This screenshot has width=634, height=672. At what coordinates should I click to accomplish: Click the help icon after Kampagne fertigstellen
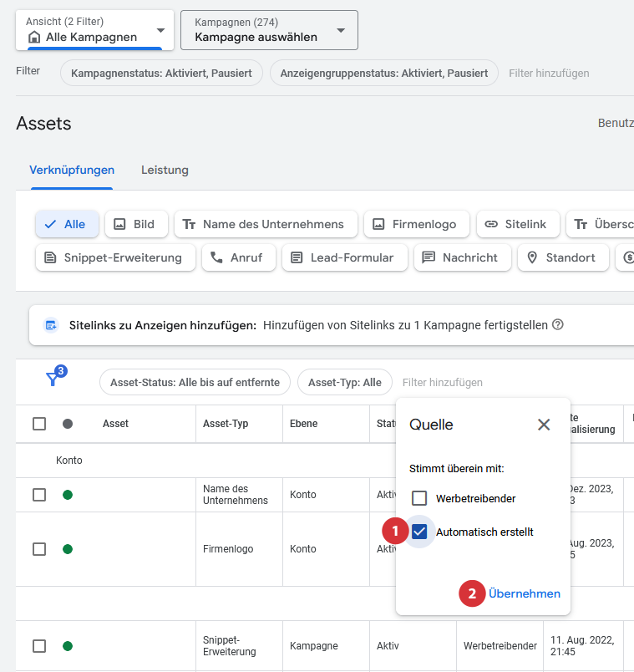(x=557, y=325)
